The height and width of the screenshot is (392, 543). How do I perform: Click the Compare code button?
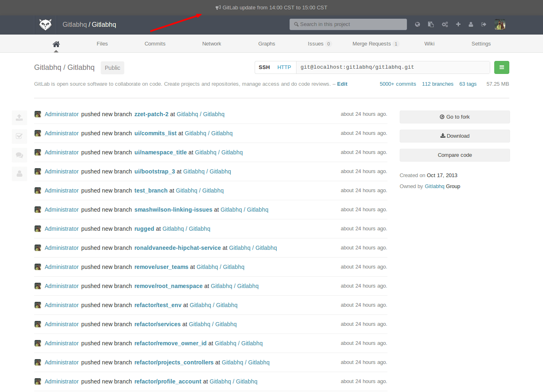454,155
